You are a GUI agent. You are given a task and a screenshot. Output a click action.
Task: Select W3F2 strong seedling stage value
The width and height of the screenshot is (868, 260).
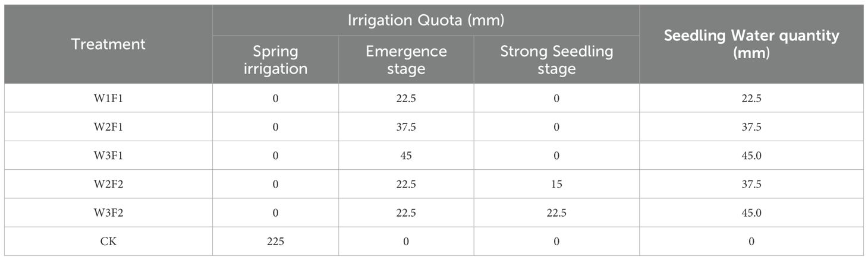point(556,213)
